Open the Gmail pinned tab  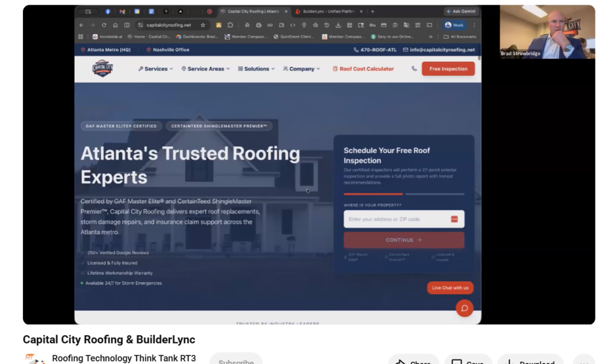[122, 11]
